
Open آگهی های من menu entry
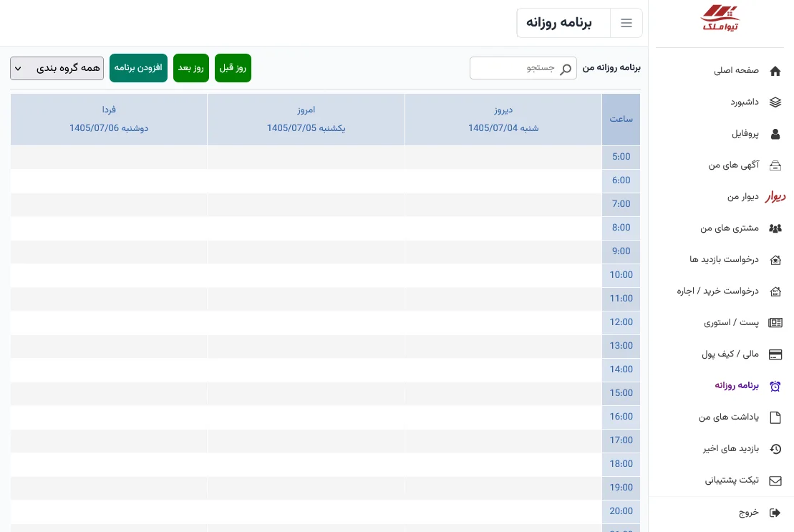734,165
